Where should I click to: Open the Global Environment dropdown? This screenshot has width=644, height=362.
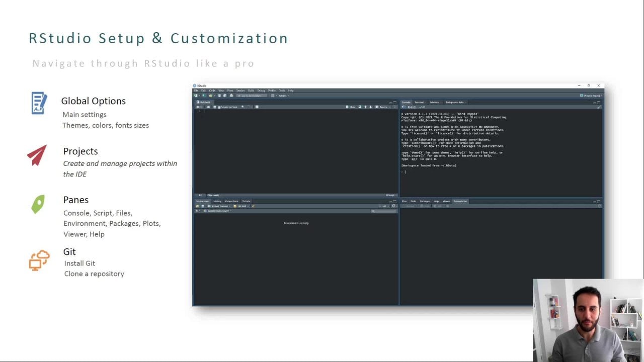218,211
